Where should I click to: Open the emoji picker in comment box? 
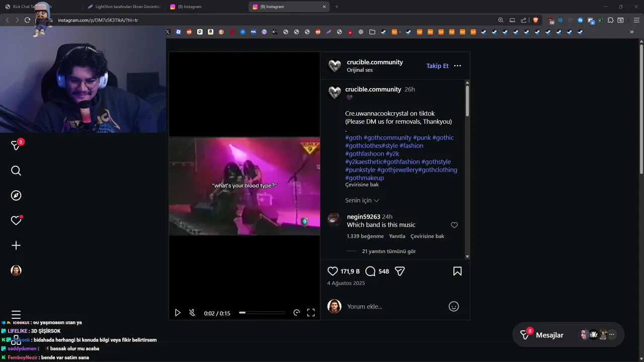454,306
